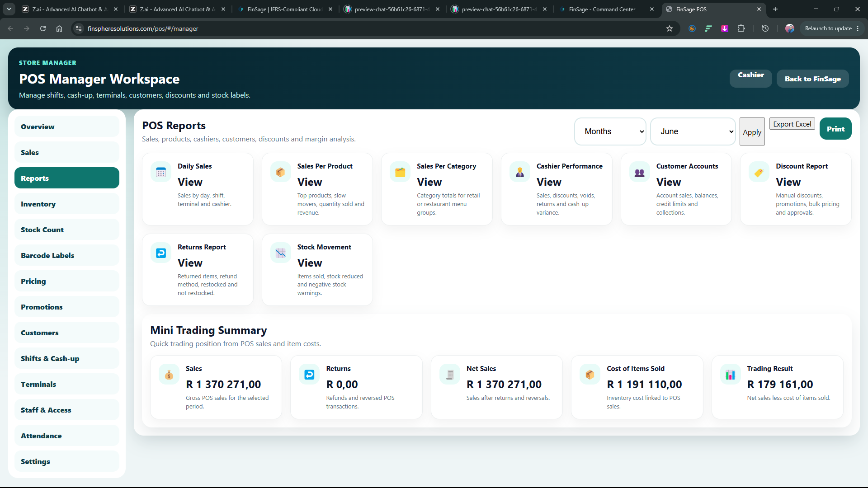The height and width of the screenshot is (488, 868).
Task: Click the Sales Per Product box icon
Action: [x=280, y=172]
